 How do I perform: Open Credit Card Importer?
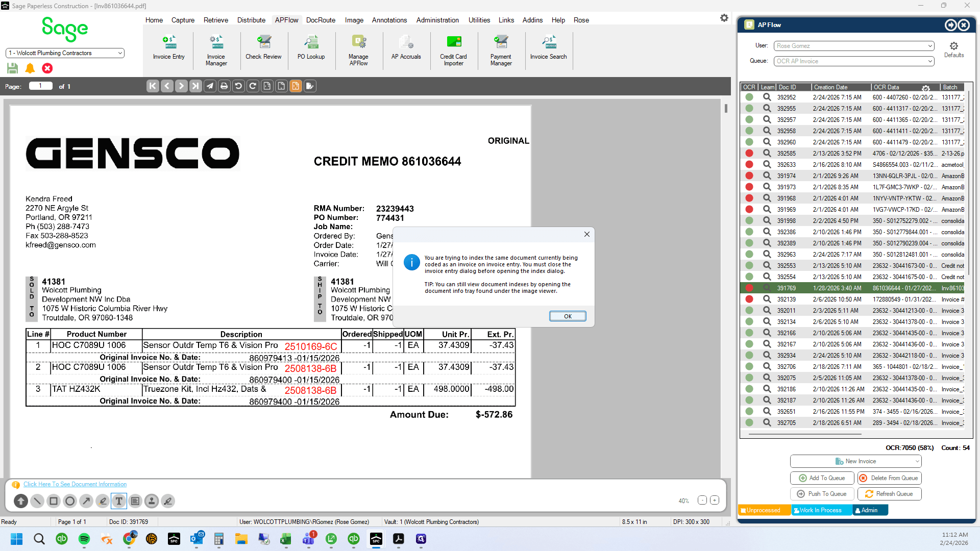[x=453, y=51]
